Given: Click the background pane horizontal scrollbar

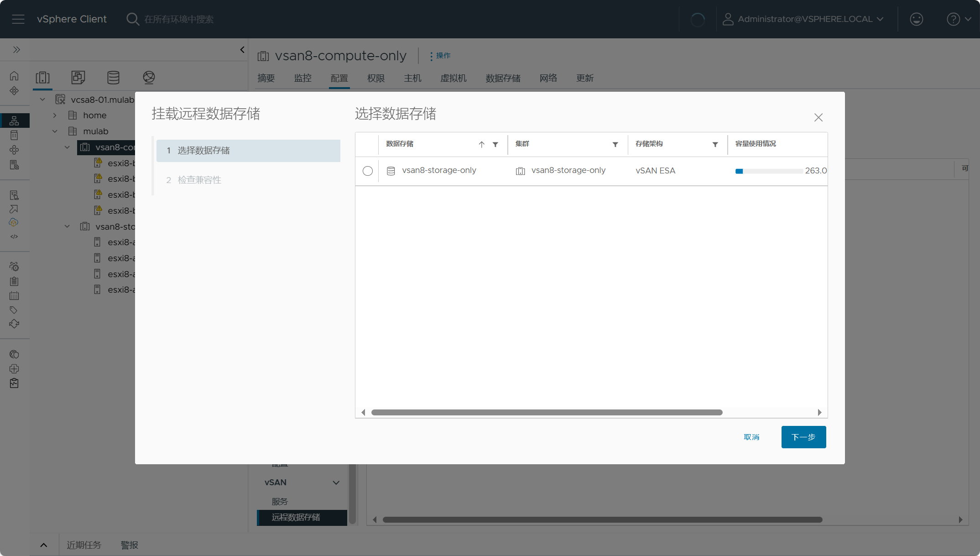Looking at the screenshot, I should [x=602, y=519].
